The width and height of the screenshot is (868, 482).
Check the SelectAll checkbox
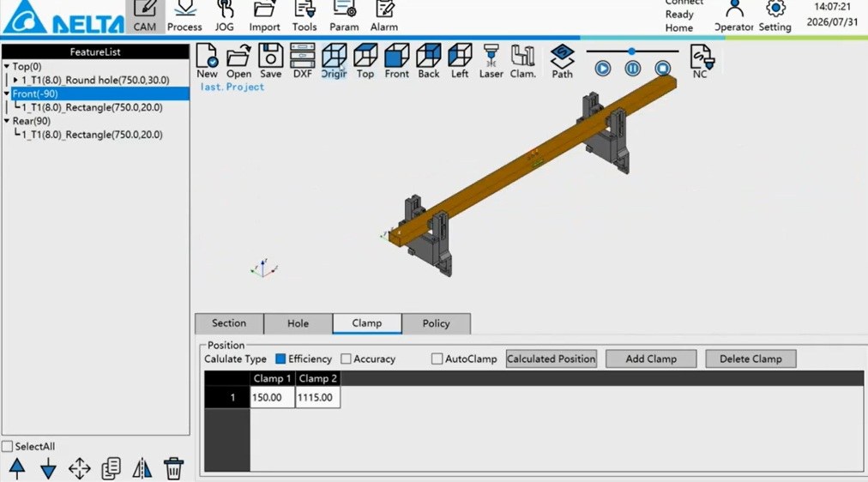pos(7,446)
